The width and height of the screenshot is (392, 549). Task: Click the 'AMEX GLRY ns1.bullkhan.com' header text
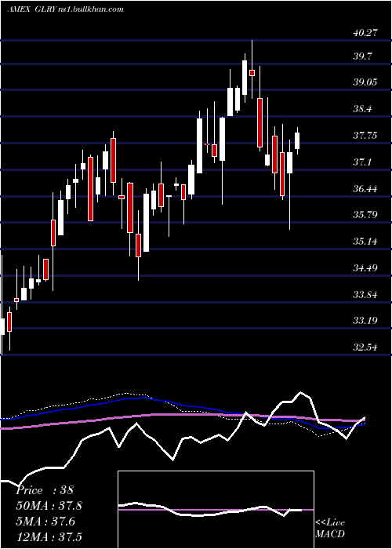pos(65,9)
